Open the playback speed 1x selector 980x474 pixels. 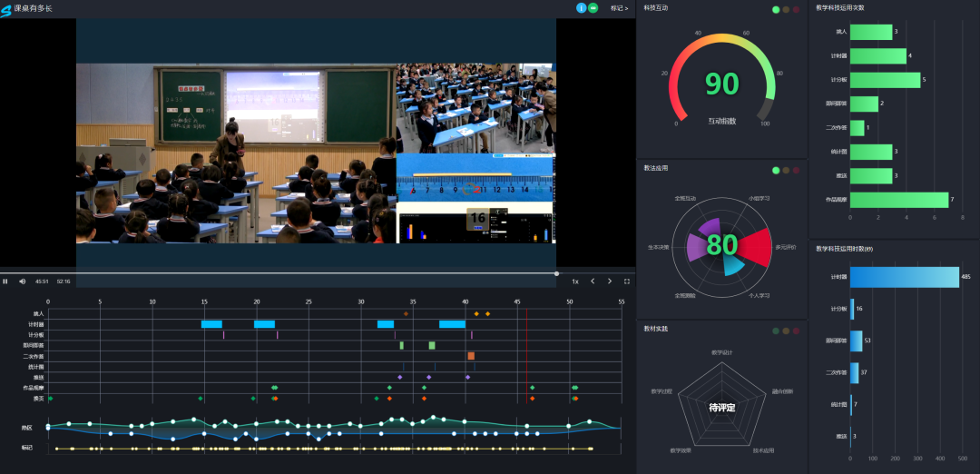coord(574,281)
